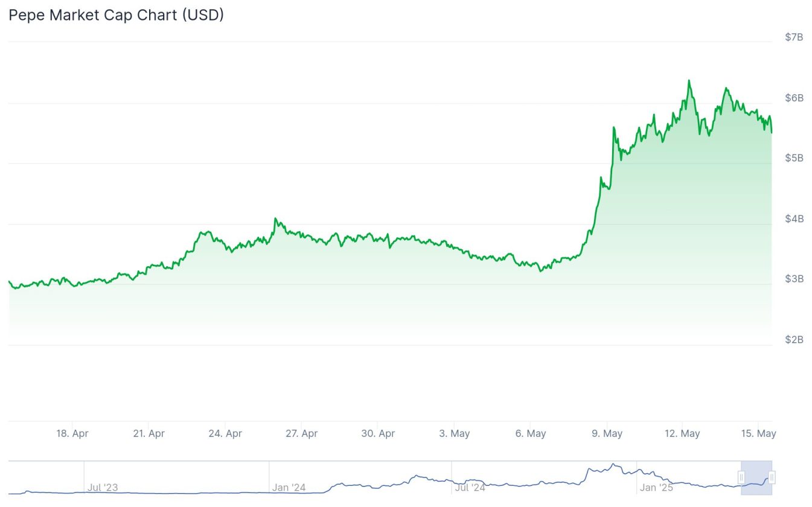Click the $5B y-axis label
Image resolution: width=812 pixels, height=507 pixels.
(x=794, y=158)
